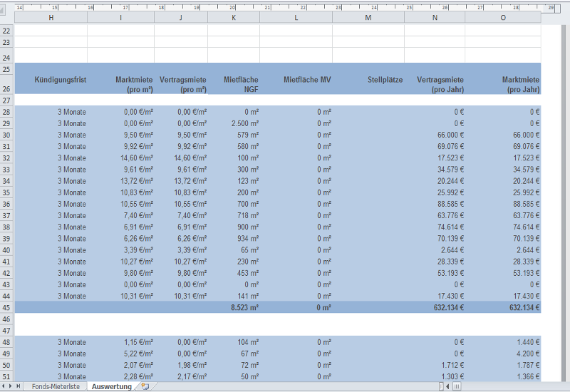Select column I header
The height and width of the screenshot is (392, 570).
pyautogui.click(x=120, y=17)
